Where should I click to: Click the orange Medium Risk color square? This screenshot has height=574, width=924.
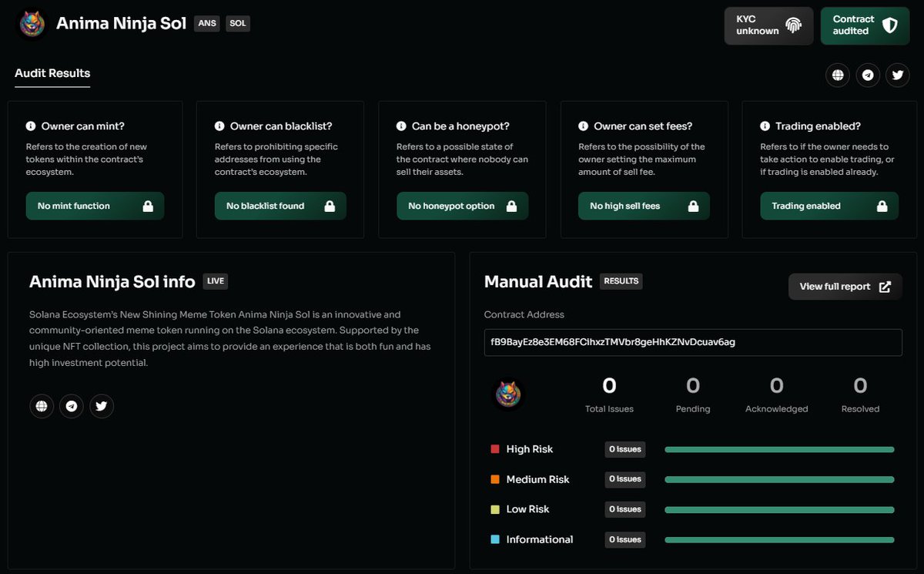click(x=495, y=479)
